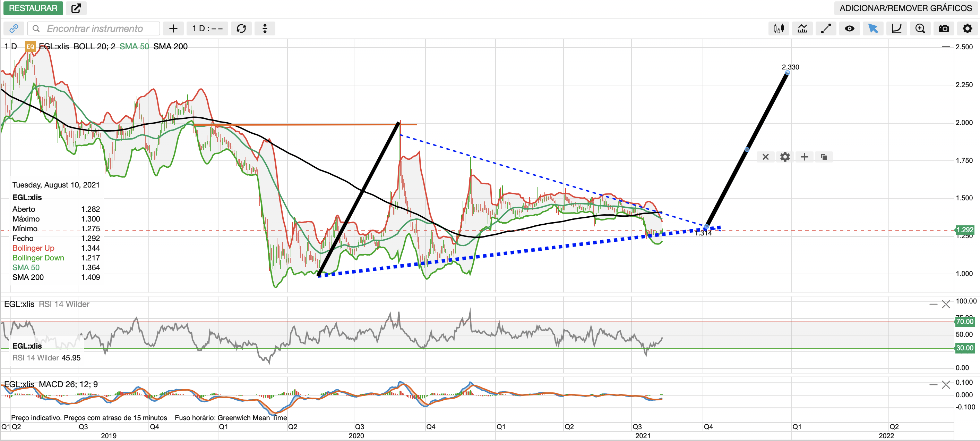
Task: Open chart type candlestick selector
Action: (779, 28)
